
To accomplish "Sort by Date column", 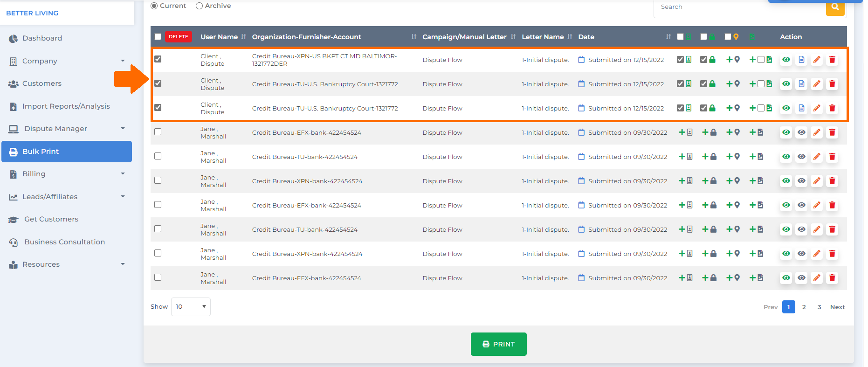I will point(668,37).
